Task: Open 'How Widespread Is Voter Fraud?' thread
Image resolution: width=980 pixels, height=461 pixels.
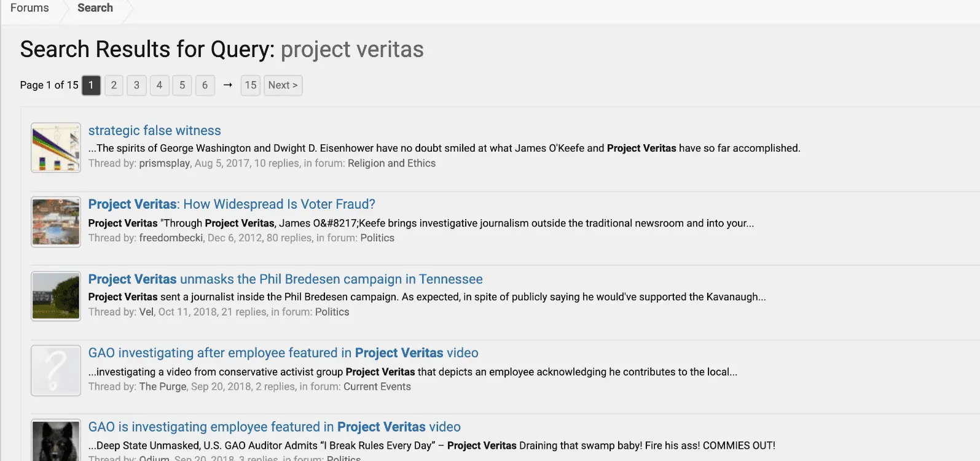Action: (232, 204)
